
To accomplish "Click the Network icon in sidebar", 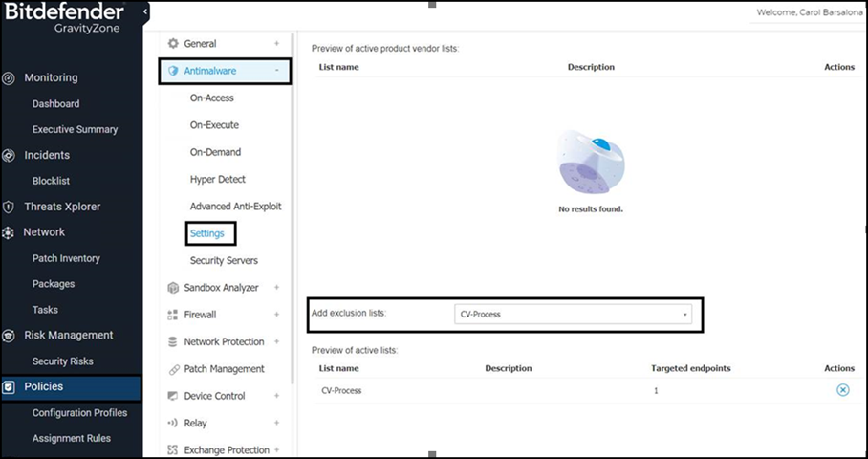I will click(9, 232).
